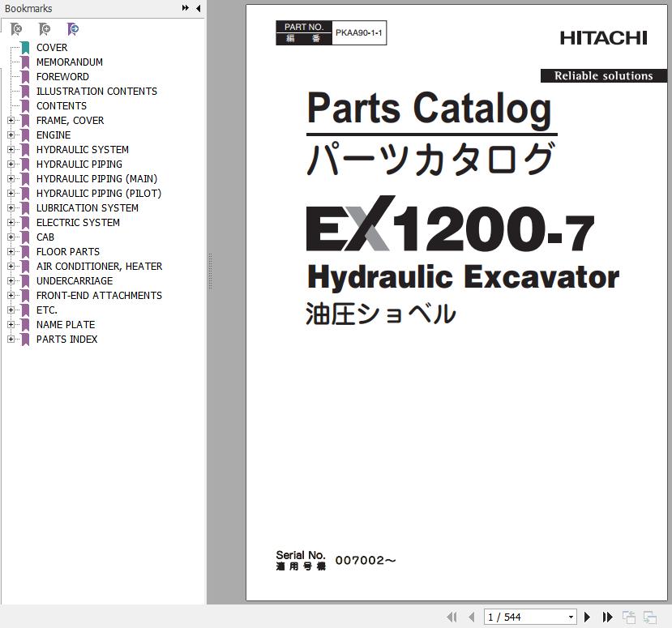672x628 pixels.
Task: Click the next view icon
Action: pos(650,617)
